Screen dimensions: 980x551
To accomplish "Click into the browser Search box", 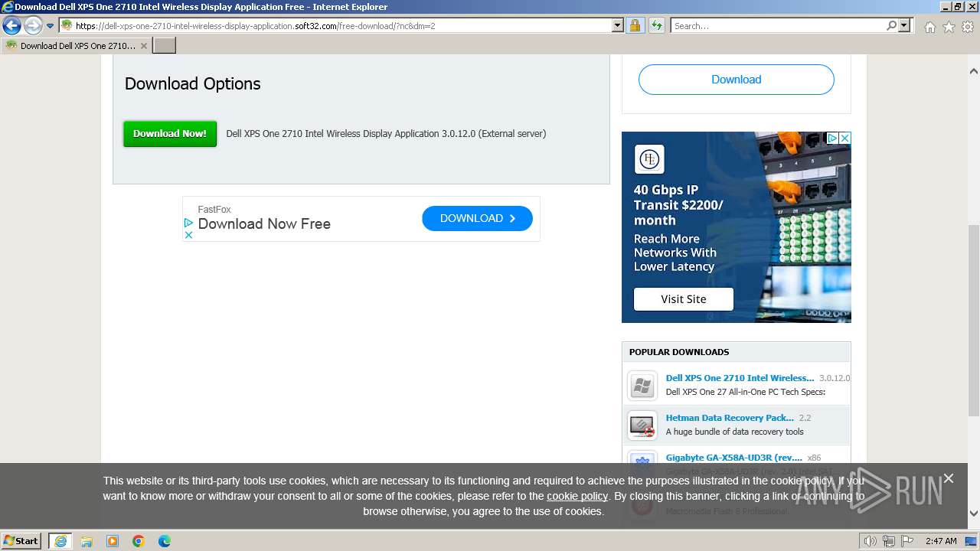I will [x=778, y=25].
